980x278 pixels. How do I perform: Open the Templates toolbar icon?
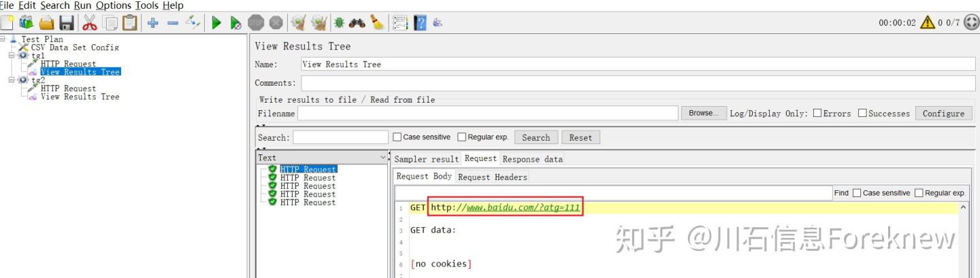(x=27, y=23)
